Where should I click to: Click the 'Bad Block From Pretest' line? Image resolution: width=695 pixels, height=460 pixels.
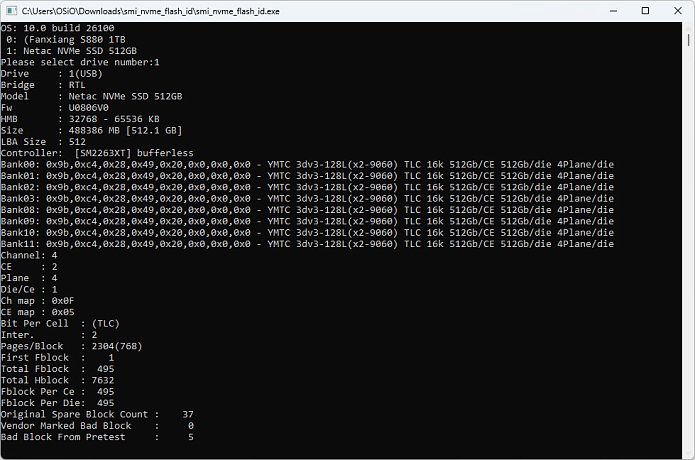pyautogui.click(x=97, y=437)
